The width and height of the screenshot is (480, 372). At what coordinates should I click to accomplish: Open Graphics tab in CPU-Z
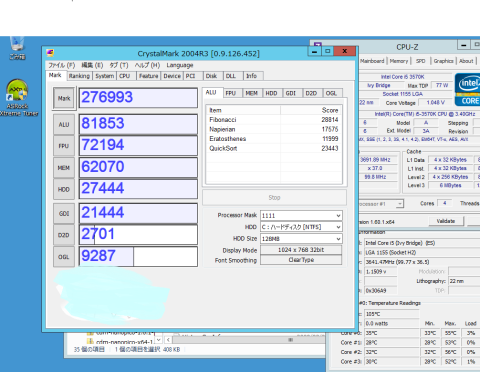tap(443, 61)
